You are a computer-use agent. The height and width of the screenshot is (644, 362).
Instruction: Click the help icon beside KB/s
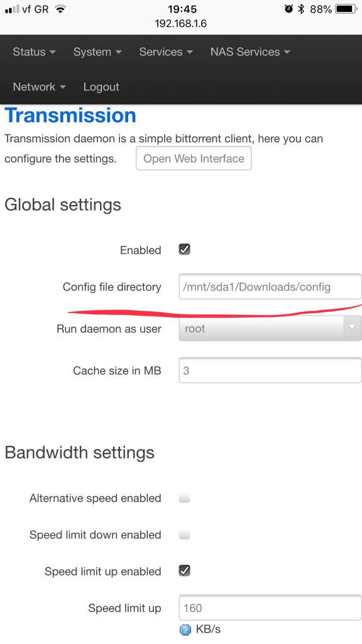point(185,629)
